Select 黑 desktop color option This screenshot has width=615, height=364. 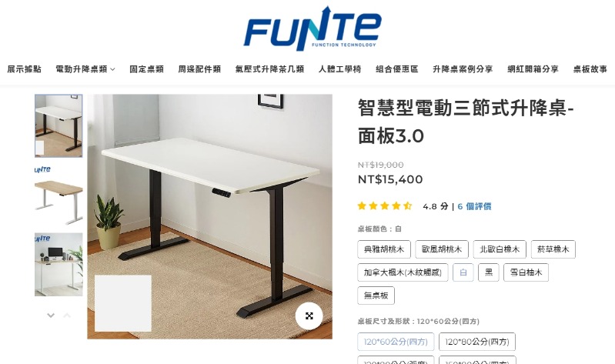pyautogui.click(x=489, y=272)
